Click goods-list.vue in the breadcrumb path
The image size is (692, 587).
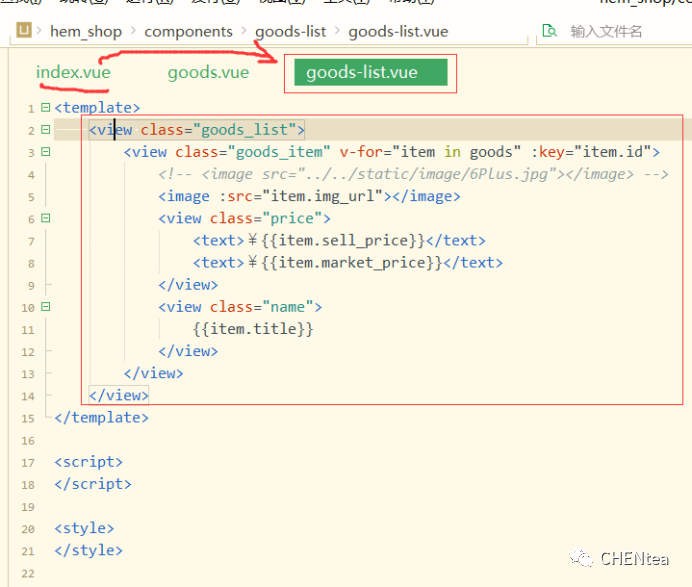pos(398,31)
